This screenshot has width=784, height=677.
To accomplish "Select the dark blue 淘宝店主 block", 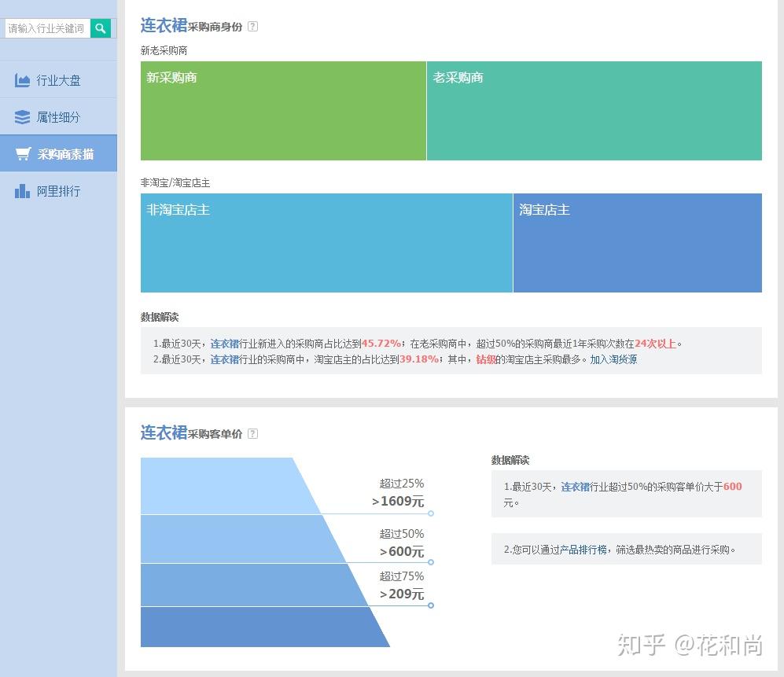I will [638, 242].
